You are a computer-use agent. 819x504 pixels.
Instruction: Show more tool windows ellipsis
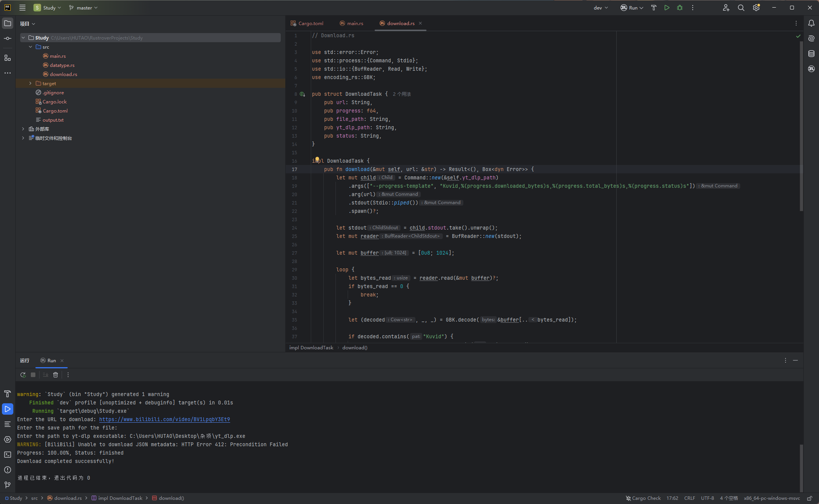coord(8,73)
